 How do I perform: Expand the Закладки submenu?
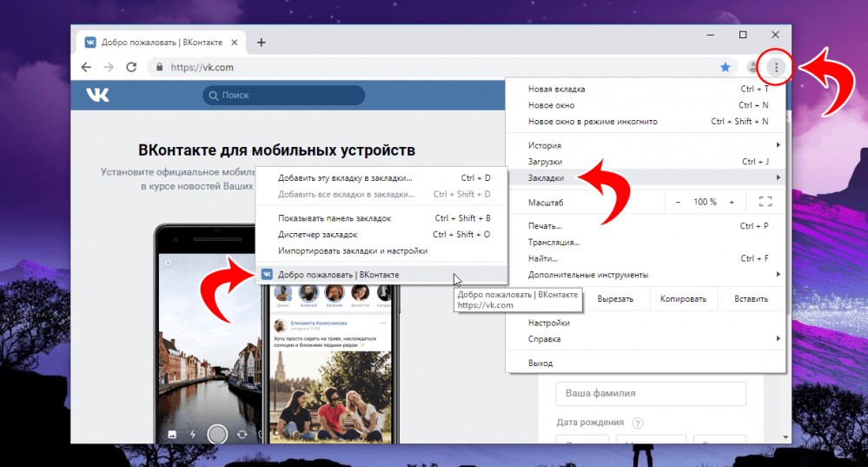pos(646,177)
